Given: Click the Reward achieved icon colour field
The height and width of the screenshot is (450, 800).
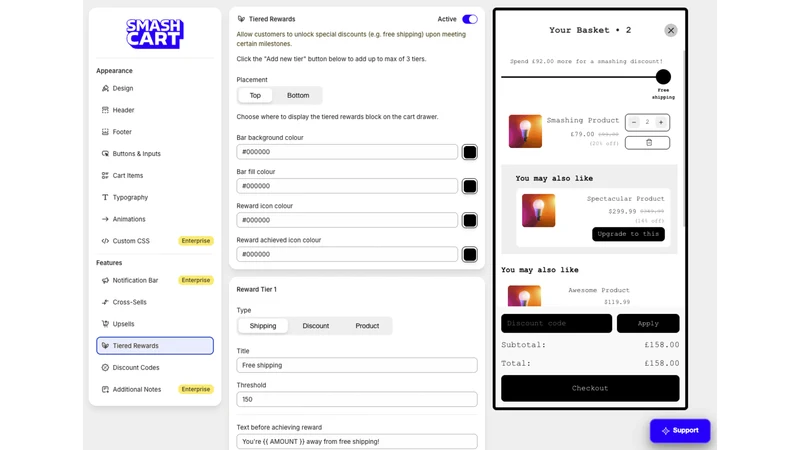Looking at the screenshot, I should 347,255.
